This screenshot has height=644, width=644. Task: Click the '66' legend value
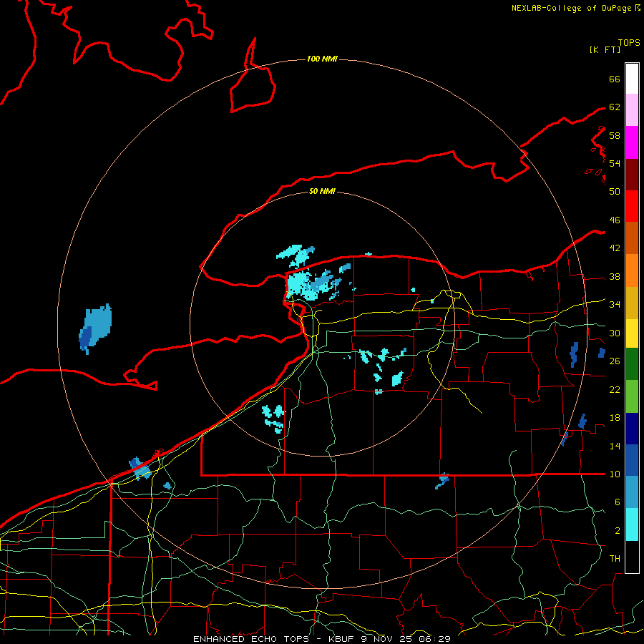coord(615,79)
